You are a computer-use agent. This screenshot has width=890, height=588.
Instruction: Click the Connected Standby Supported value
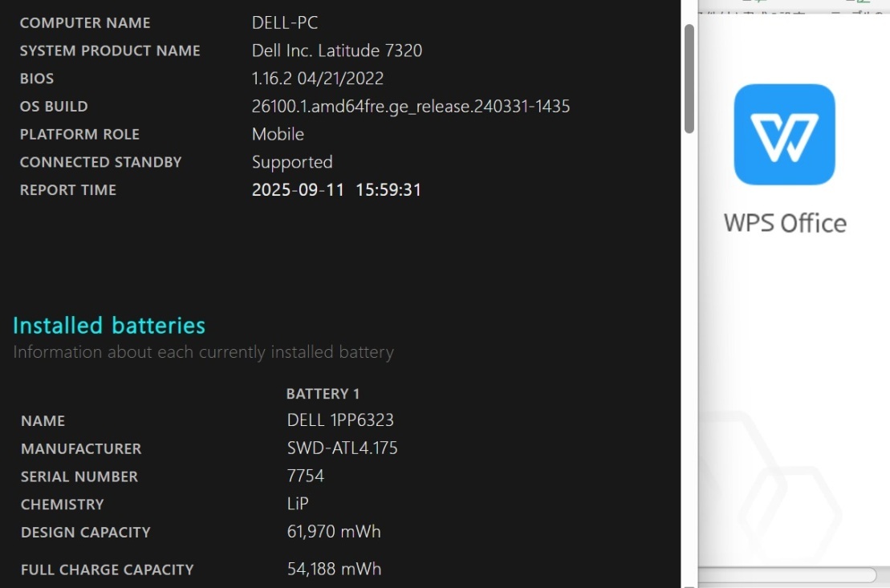click(x=292, y=162)
